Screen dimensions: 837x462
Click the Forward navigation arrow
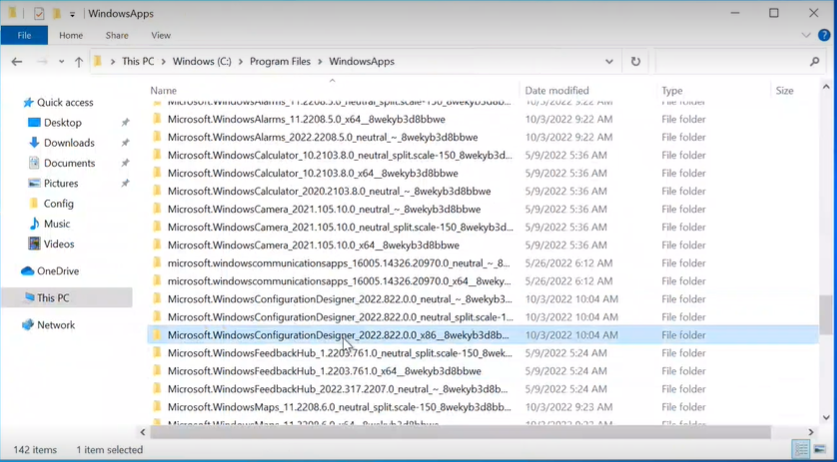[x=42, y=62]
